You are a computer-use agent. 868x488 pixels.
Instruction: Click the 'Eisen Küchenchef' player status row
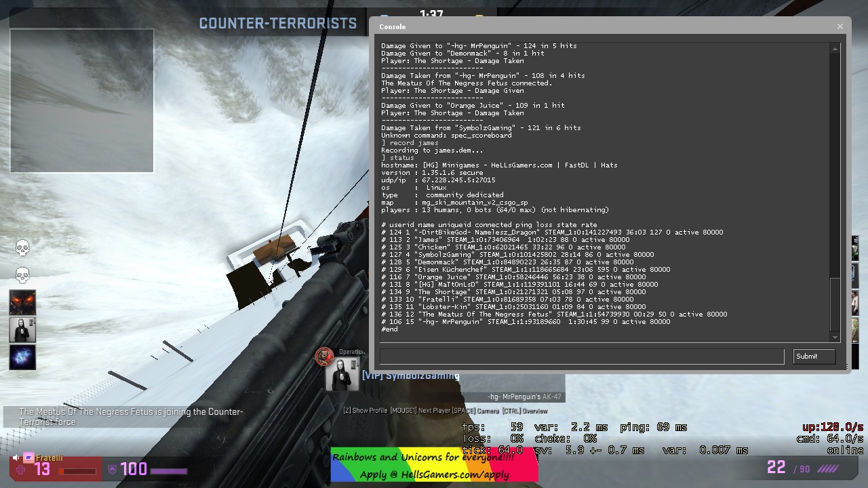coord(526,270)
